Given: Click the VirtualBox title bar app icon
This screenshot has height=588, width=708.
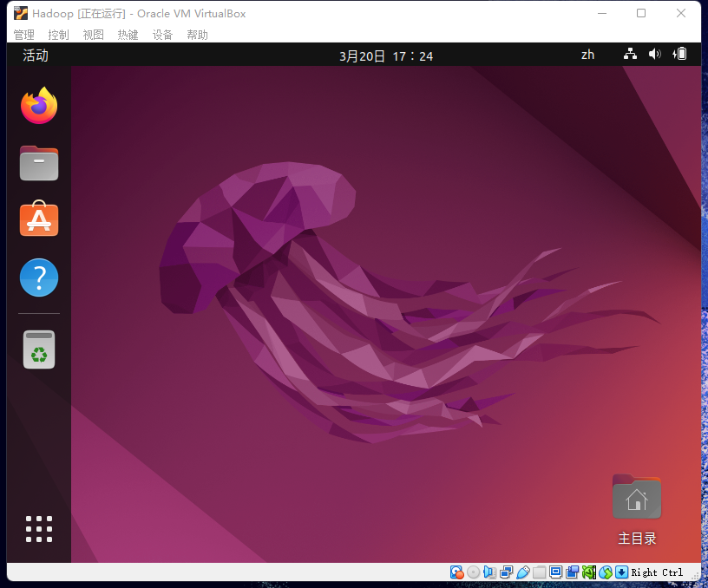Looking at the screenshot, I should [21, 14].
